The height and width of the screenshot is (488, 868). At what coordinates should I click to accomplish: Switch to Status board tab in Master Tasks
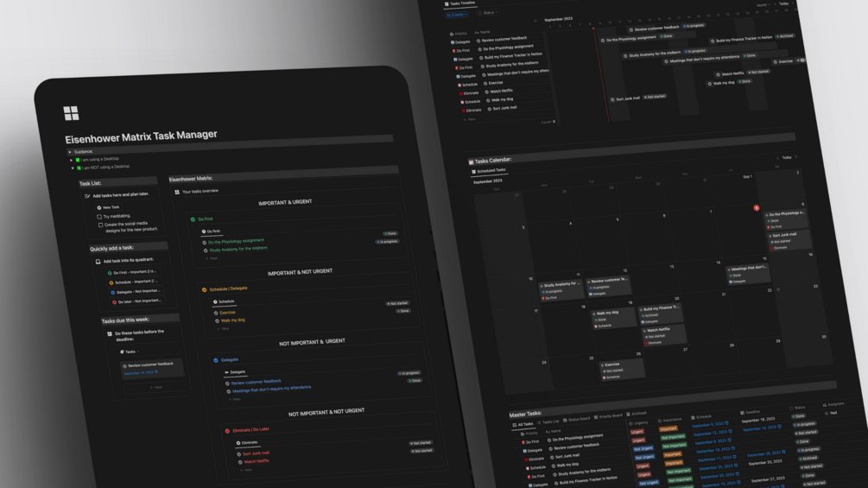576,420
